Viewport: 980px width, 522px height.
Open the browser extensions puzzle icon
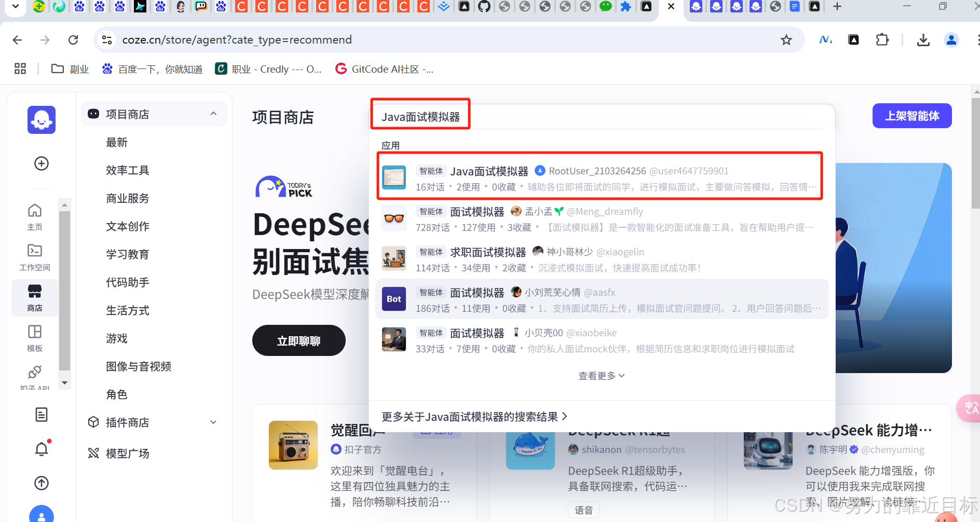click(882, 40)
